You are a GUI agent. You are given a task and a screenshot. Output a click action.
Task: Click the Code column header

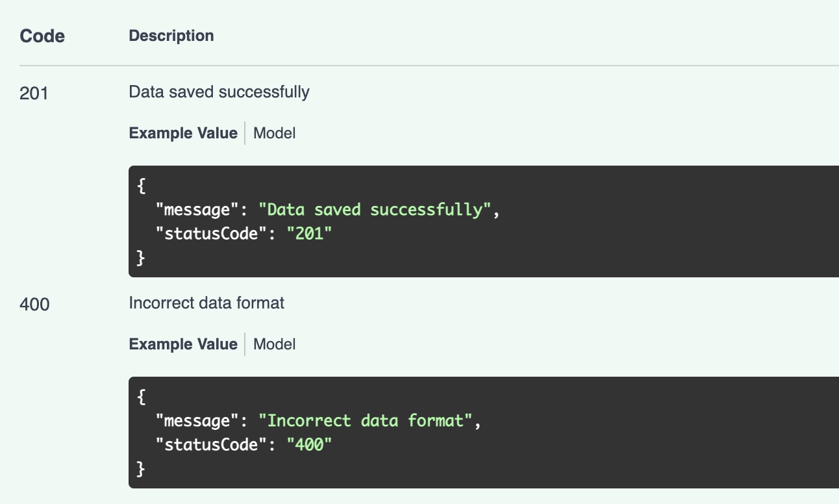click(42, 36)
